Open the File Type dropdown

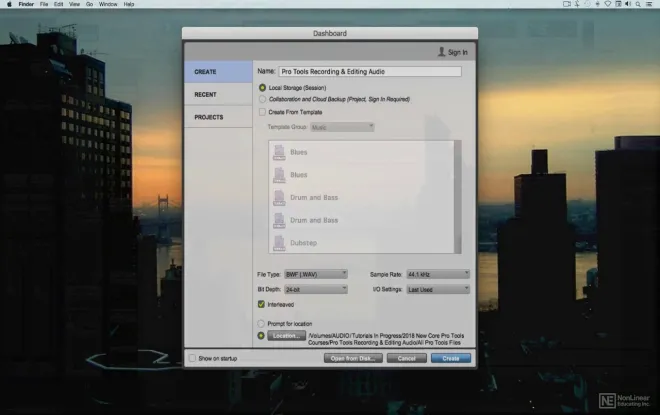(316, 274)
